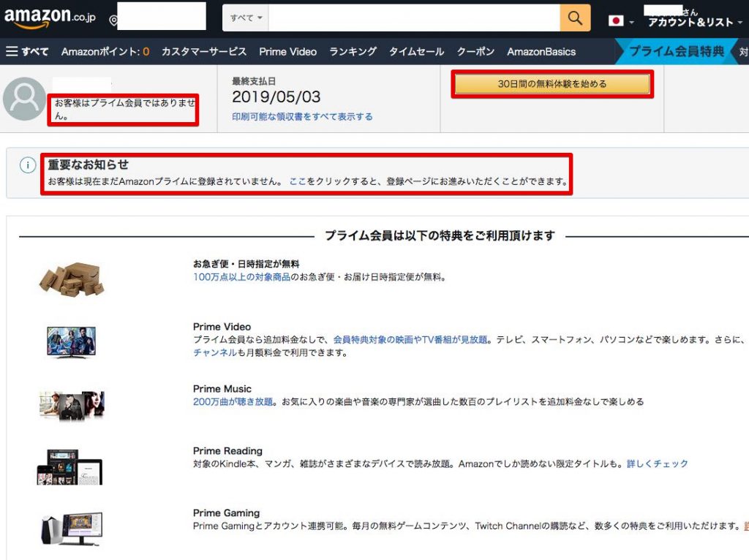Click the gray profile avatar icon
Image resolution: width=749 pixels, height=560 pixels.
[x=24, y=98]
